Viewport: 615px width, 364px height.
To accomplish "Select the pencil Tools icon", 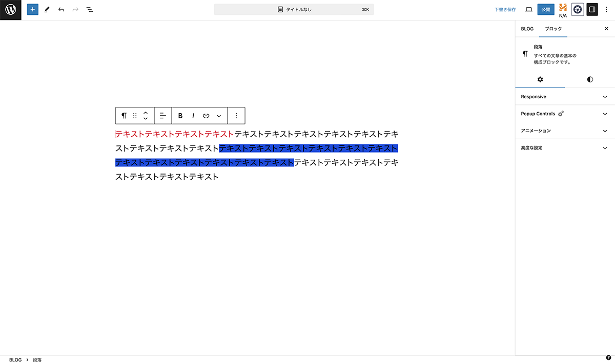I will 47,10.
